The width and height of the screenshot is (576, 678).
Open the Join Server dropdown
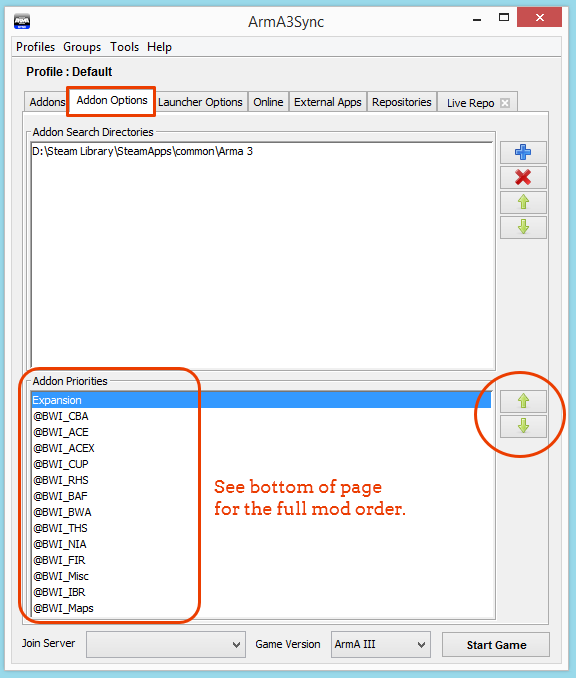tap(166, 644)
